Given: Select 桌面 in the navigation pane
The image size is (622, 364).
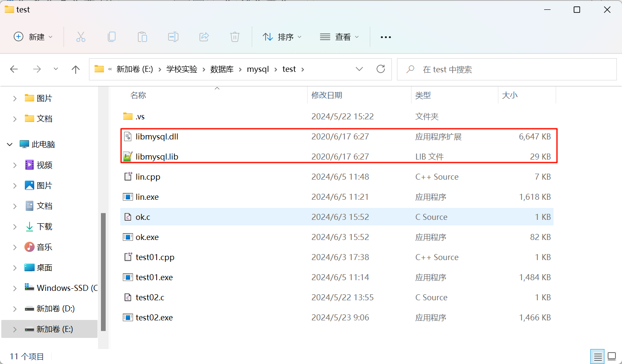Looking at the screenshot, I should (x=44, y=268).
